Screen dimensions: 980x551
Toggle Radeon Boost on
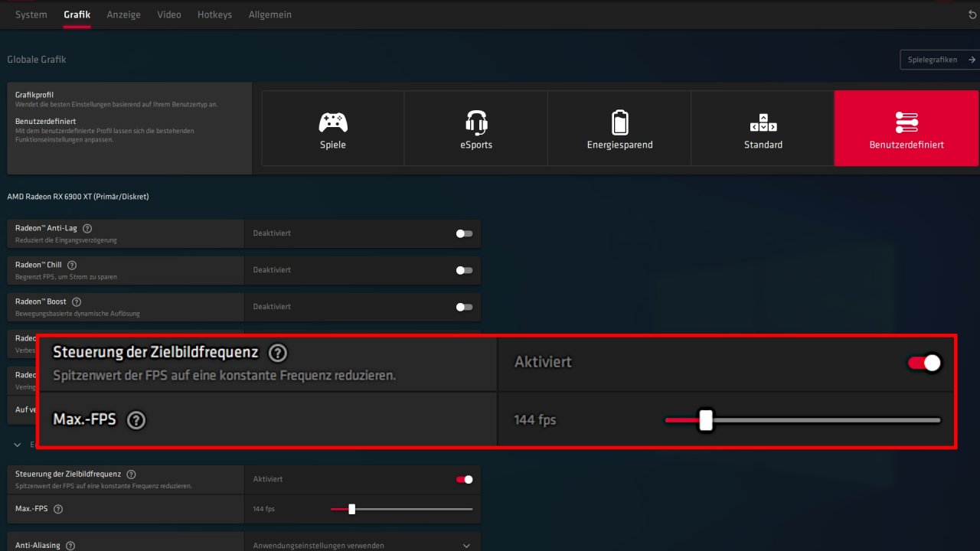click(x=464, y=307)
